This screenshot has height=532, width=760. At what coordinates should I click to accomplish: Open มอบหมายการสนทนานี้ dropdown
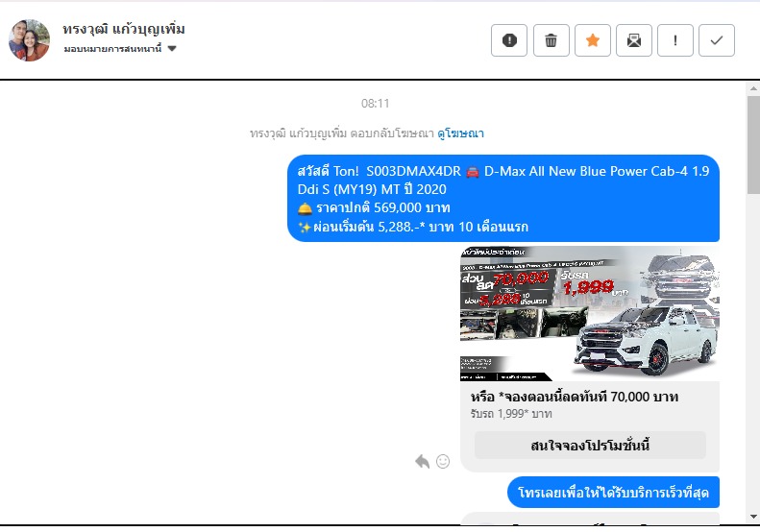coord(120,48)
